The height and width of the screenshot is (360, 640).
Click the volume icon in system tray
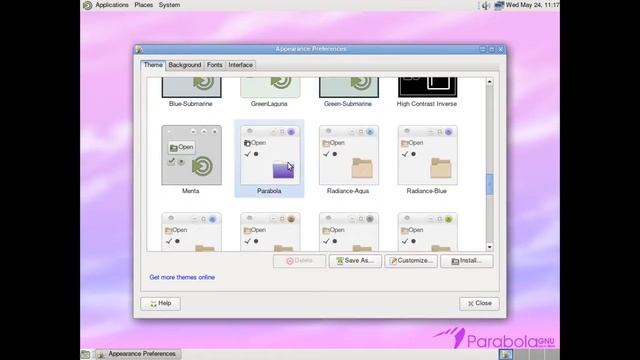(485, 5)
